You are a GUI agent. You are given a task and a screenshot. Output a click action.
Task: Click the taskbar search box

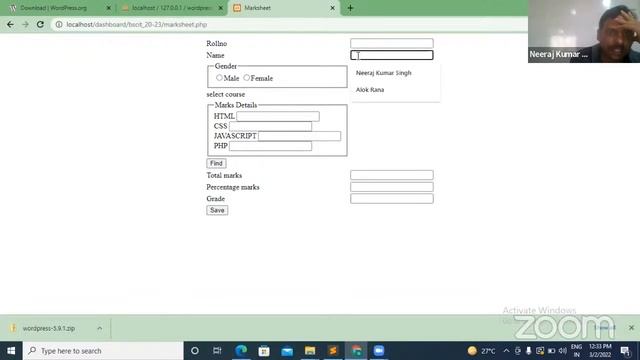[103, 351]
